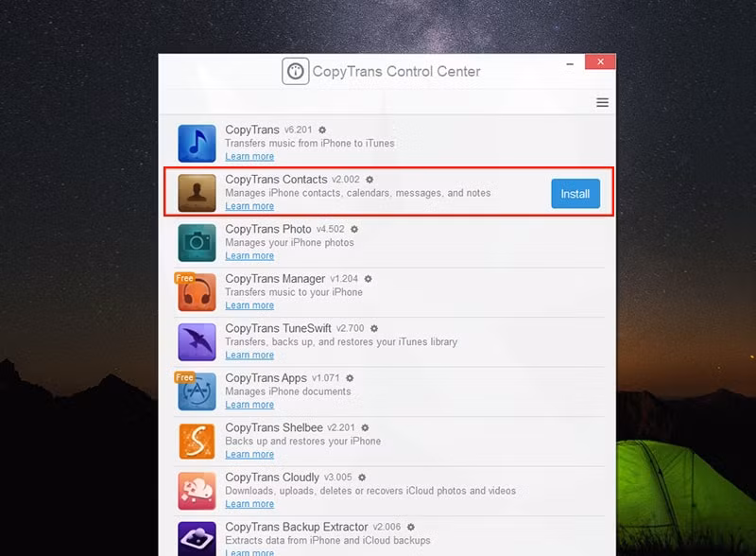Click the CopyTrans music note app icon
Screen dimensions: 756x556
(x=197, y=144)
